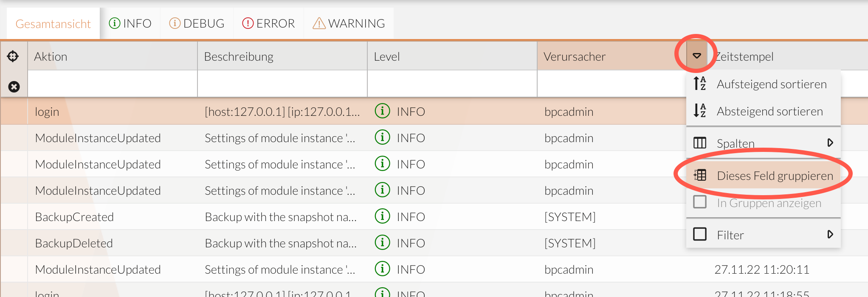Click the group field icon in menu
Screen dimensions: 868x297
pyautogui.click(x=699, y=175)
